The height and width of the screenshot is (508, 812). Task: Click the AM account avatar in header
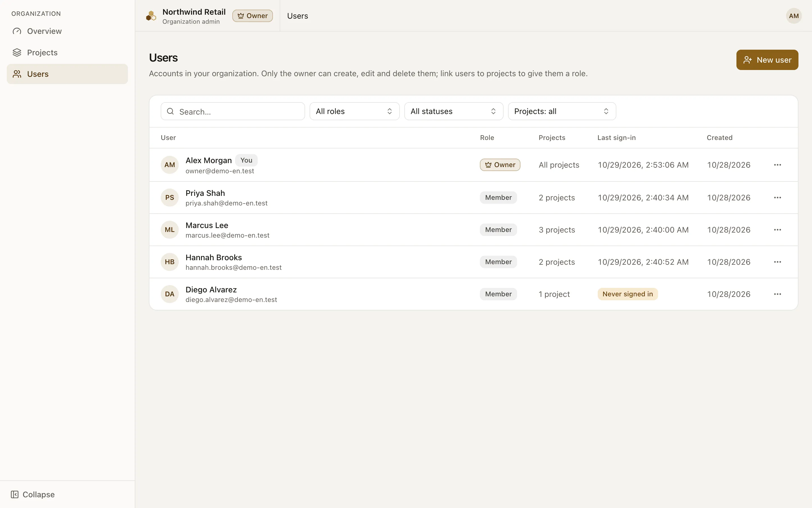794,16
